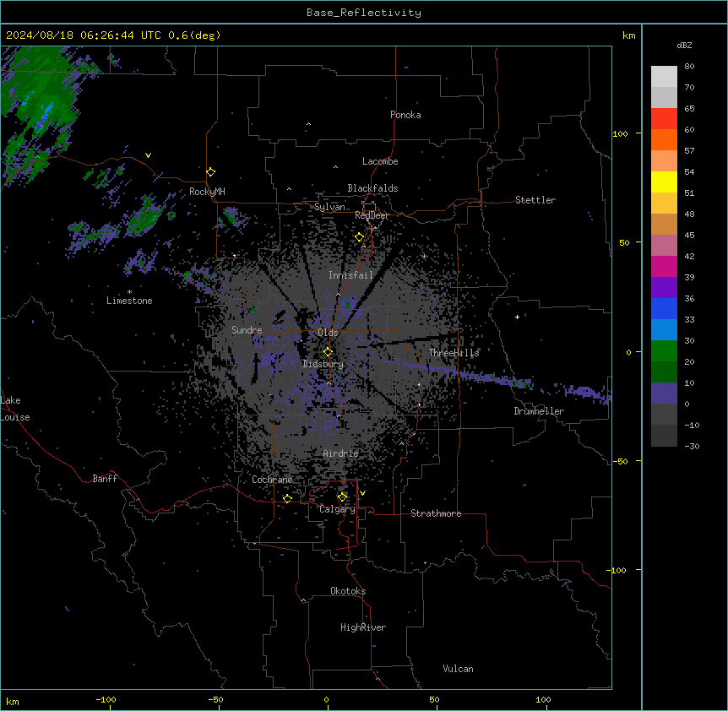Select the light gray 70-80 dBZ legend swatch
This screenshot has height=711, width=728.
coord(664,77)
